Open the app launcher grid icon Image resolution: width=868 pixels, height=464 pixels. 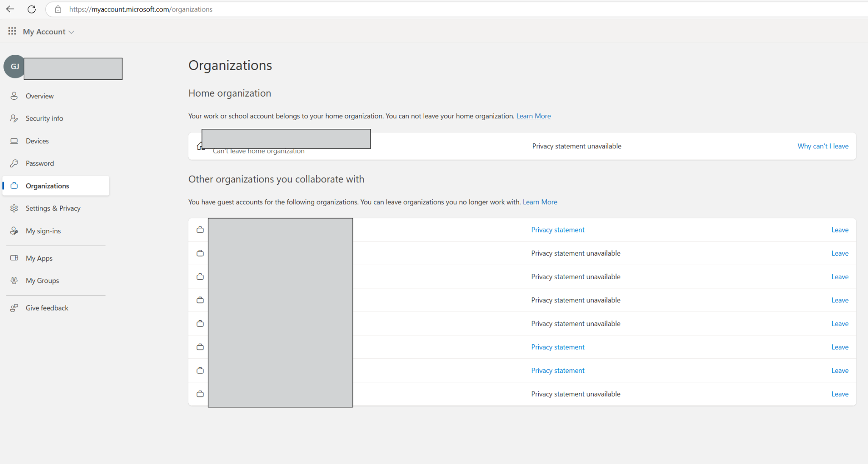click(x=12, y=31)
